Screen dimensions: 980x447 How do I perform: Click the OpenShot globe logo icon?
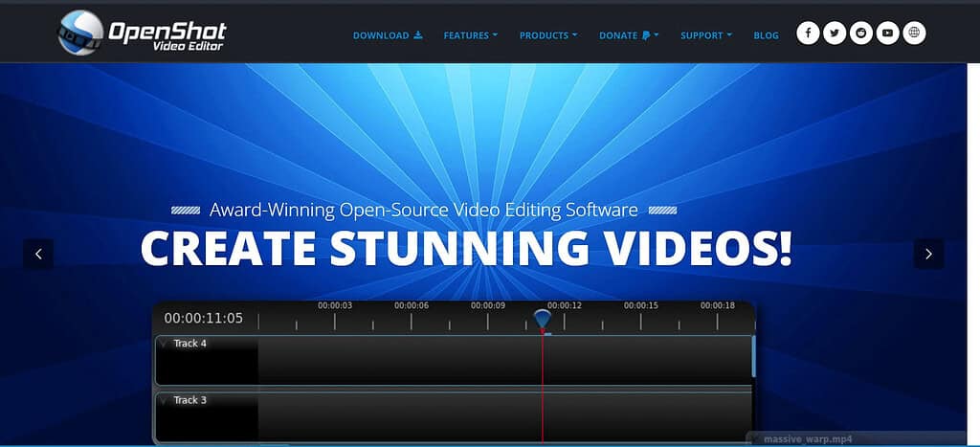click(x=80, y=33)
